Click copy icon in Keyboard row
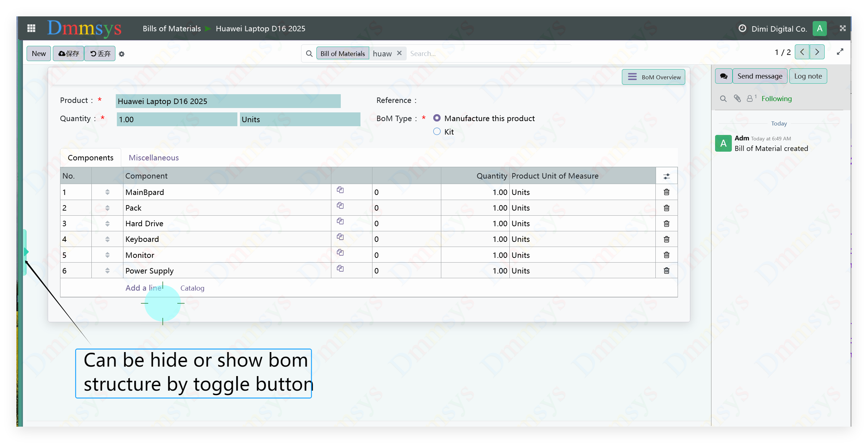This screenshot has height=443, width=868. tap(340, 237)
